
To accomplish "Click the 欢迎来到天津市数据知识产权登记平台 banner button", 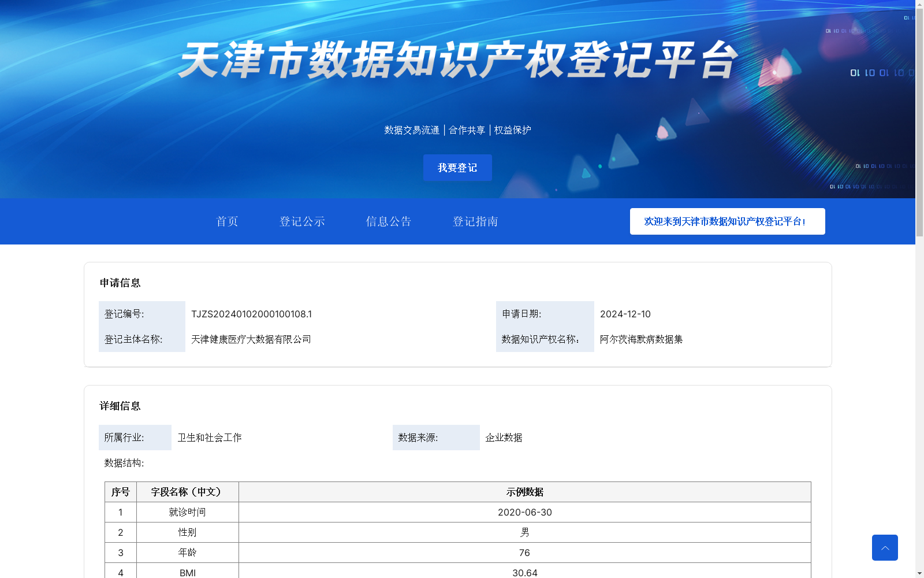I will [x=727, y=221].
